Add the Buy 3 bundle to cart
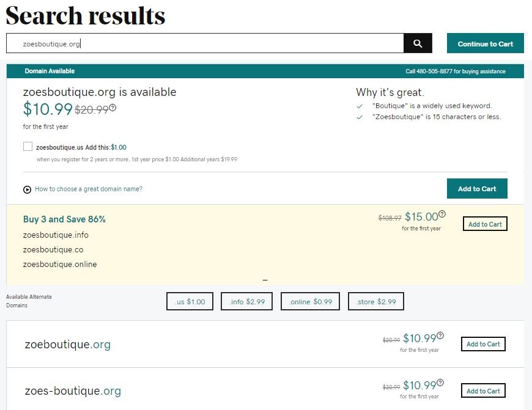Viewport: 532px width, 410px height. [485, 224]
